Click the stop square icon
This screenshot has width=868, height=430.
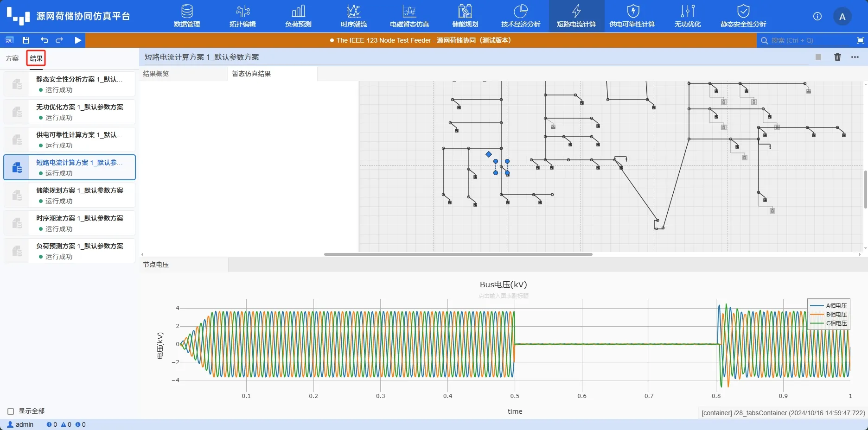818,57
